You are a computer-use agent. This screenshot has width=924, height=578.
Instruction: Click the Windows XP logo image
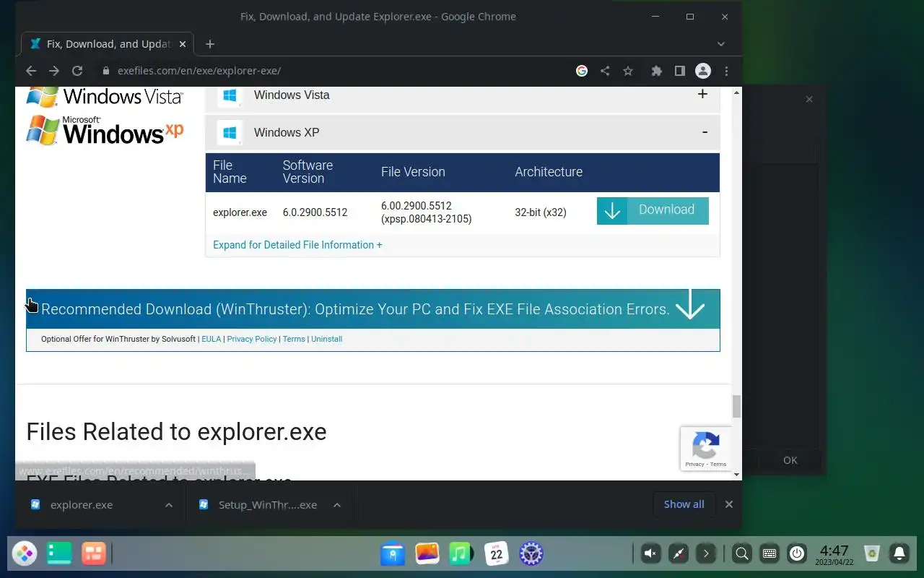coord(105,131)
